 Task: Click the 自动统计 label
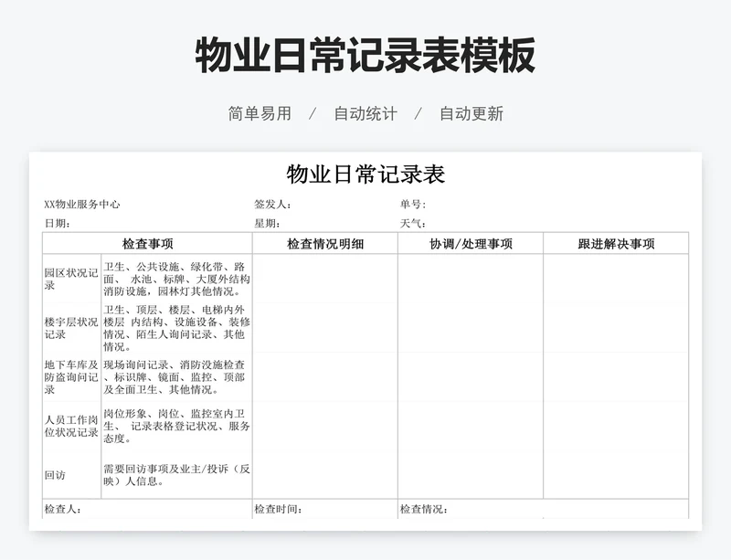point(365,113)
